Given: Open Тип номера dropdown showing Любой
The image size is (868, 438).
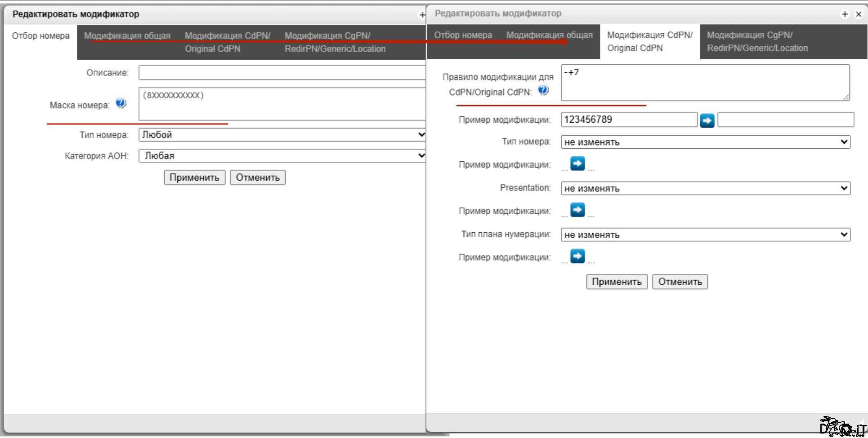Looking at the screenshot, I should pyautogui.click(x=282, y=135).
